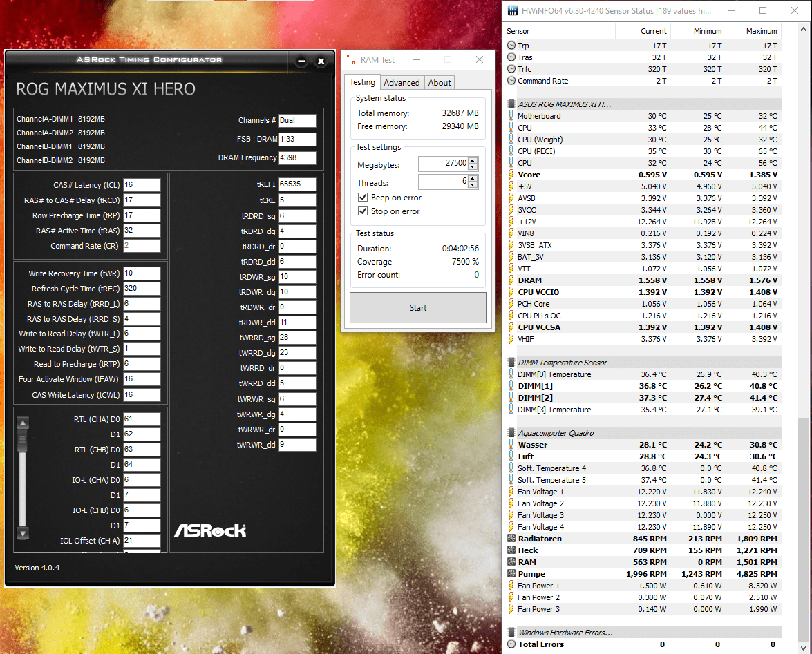Screen dimensions: 812x654
Task: Click the clock icon next to Command Rate
Action: [x=511, y=81]
